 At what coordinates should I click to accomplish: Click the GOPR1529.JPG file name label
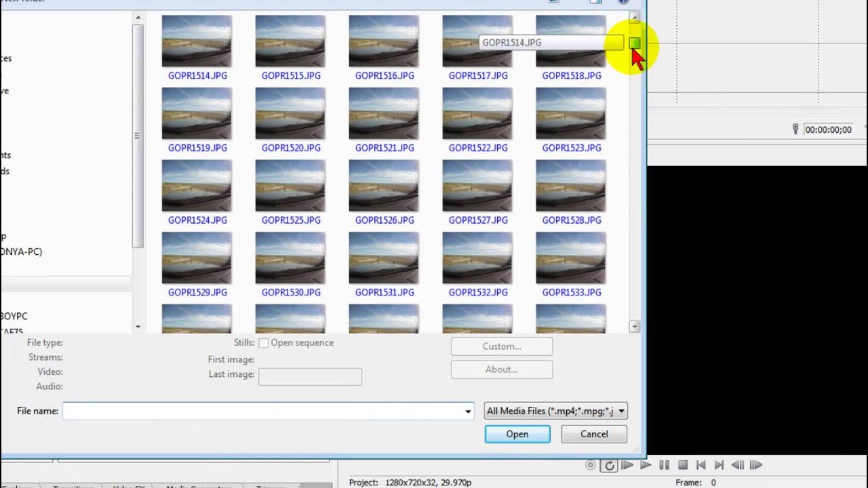(x=197, y=293)
